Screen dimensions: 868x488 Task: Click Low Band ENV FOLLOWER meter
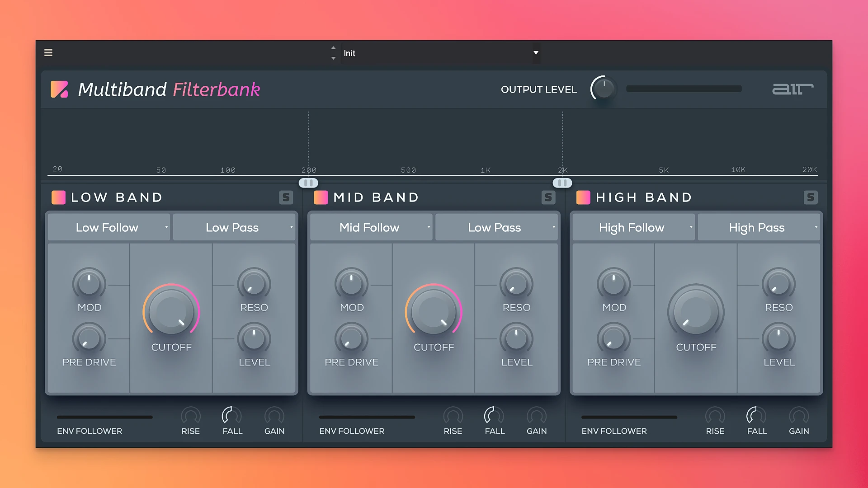pyautogui.click(x=105, y=417)
